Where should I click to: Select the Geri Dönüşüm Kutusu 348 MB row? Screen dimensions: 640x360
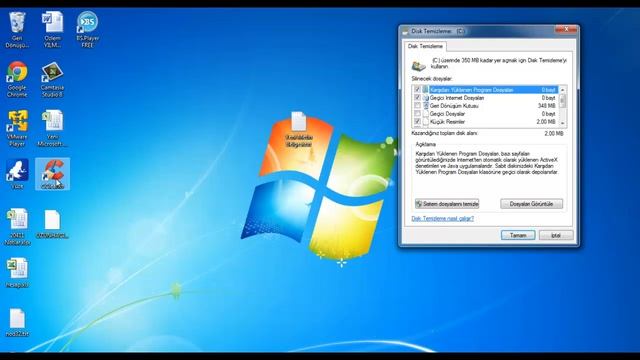486,106
